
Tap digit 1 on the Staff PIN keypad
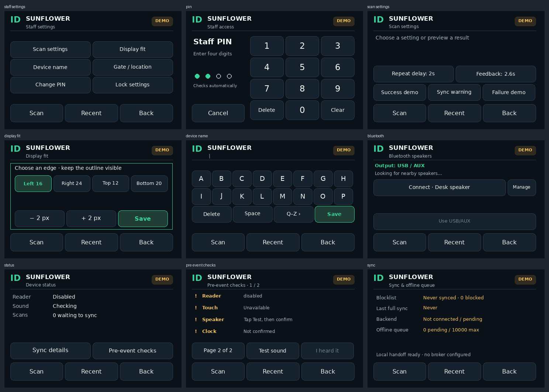(x=267, y=46)
